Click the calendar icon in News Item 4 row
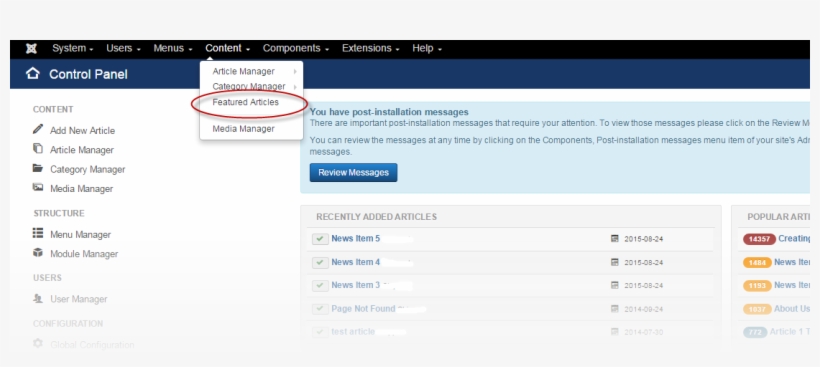Screen dimensions: 820x367 pos(615,262)
